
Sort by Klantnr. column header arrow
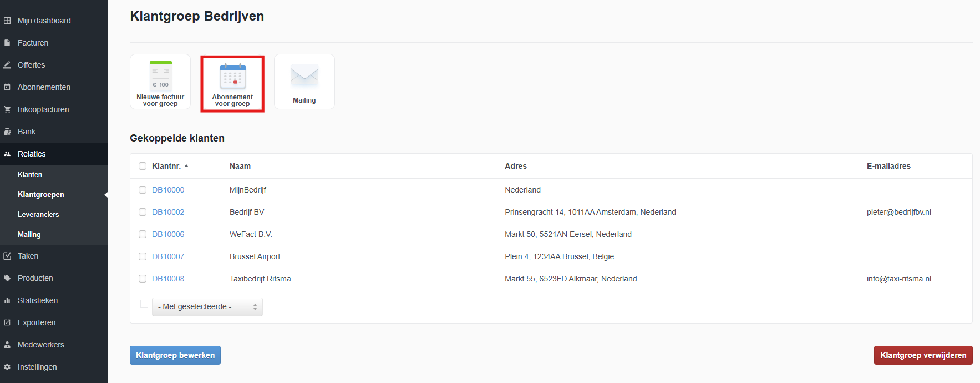click(x=186, y=166)
